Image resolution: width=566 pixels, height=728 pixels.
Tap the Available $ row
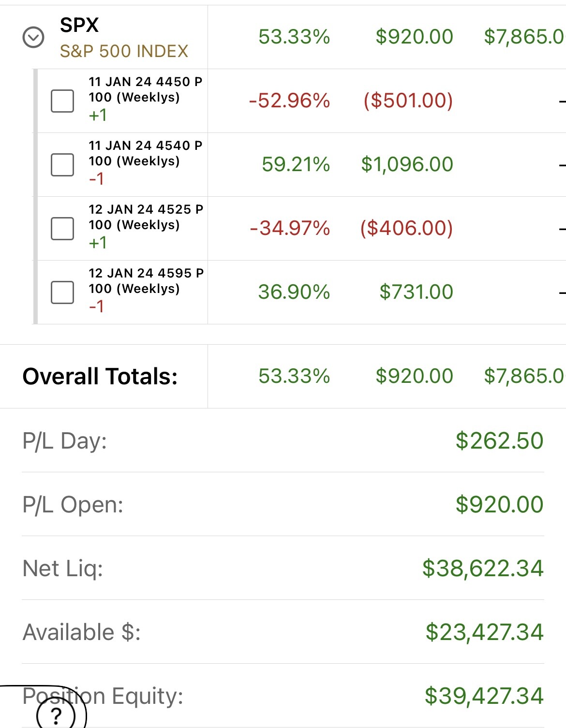283,632
